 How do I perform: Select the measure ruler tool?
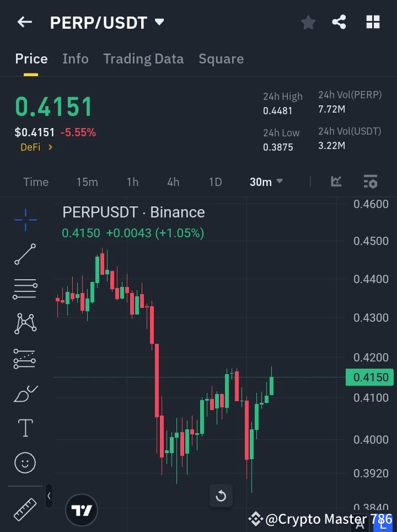[x=25, y=509]
